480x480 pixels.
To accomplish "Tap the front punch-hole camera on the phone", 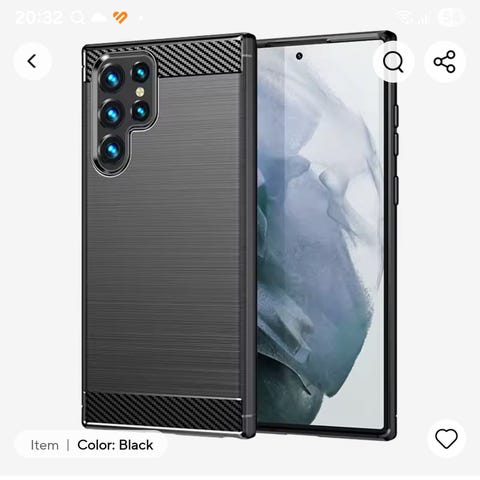I will click(x=299, y=56).
